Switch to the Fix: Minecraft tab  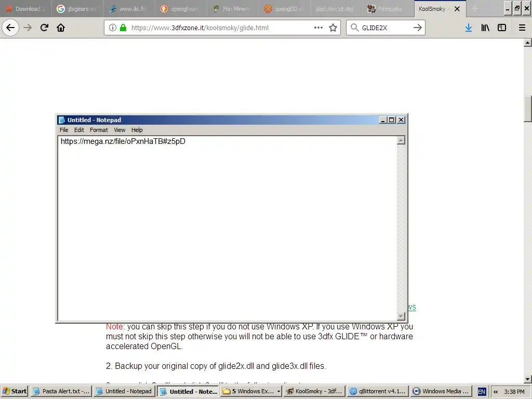point(233,9)
